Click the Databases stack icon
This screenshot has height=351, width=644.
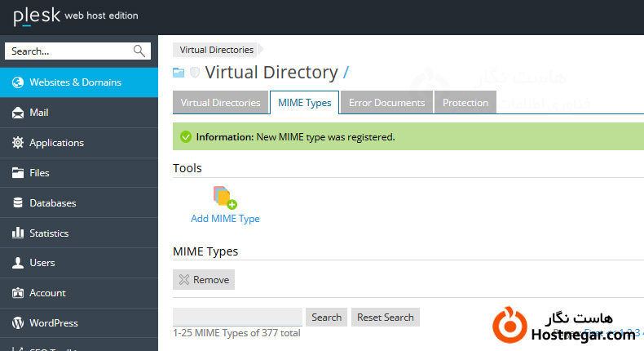tap(17, 203)
